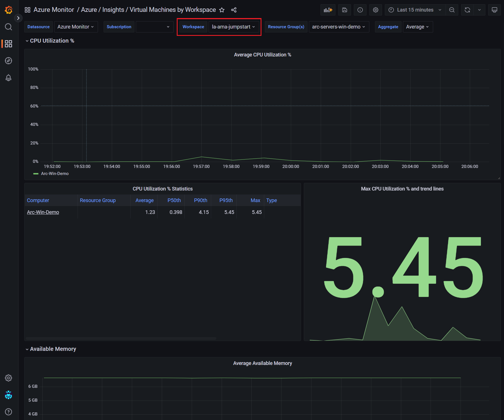
Task: Refresh the dashboard now
Action: [467, 10]
